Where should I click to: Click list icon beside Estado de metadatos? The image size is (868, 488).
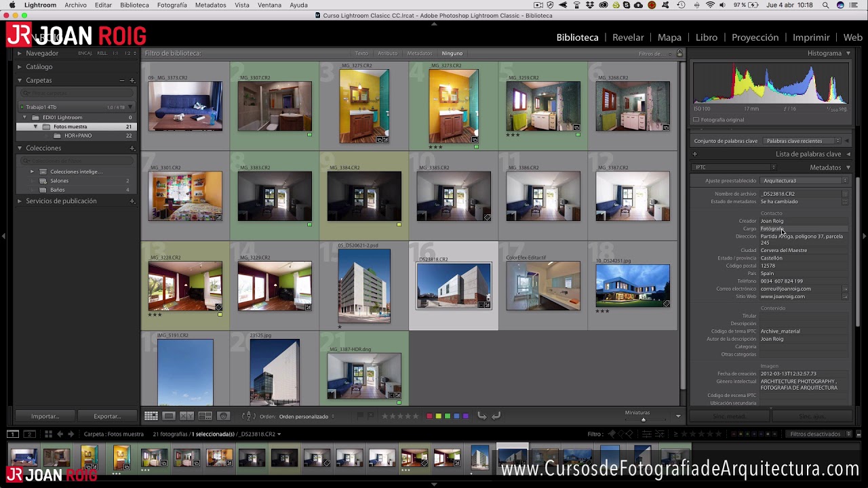[x=845, y=201]
